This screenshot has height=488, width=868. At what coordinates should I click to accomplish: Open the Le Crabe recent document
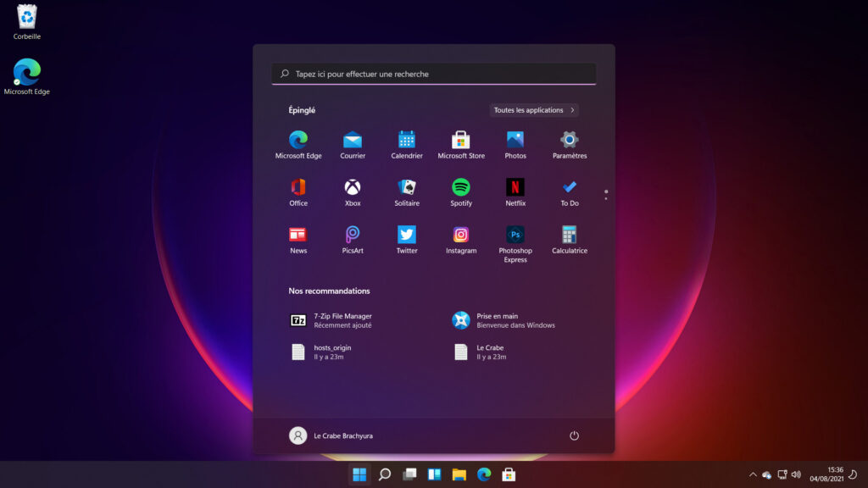click(x=480, y=352)
